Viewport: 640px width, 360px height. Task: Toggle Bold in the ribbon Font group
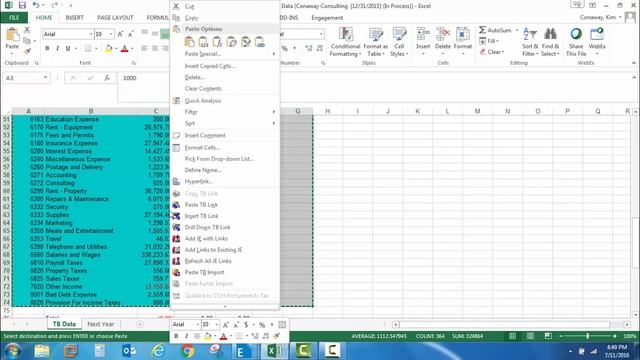click(47, 49)
